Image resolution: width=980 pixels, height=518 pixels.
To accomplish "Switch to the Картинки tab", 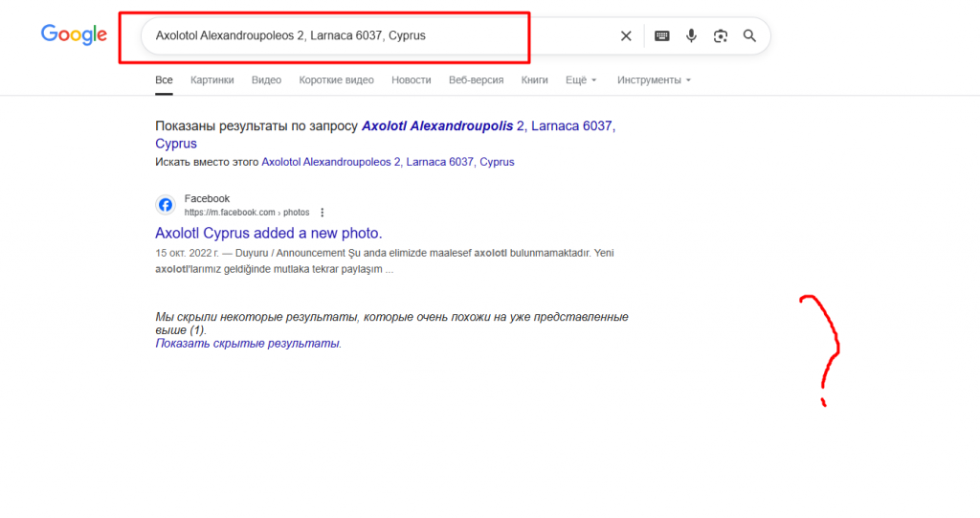I will click(x=212, y=80).
